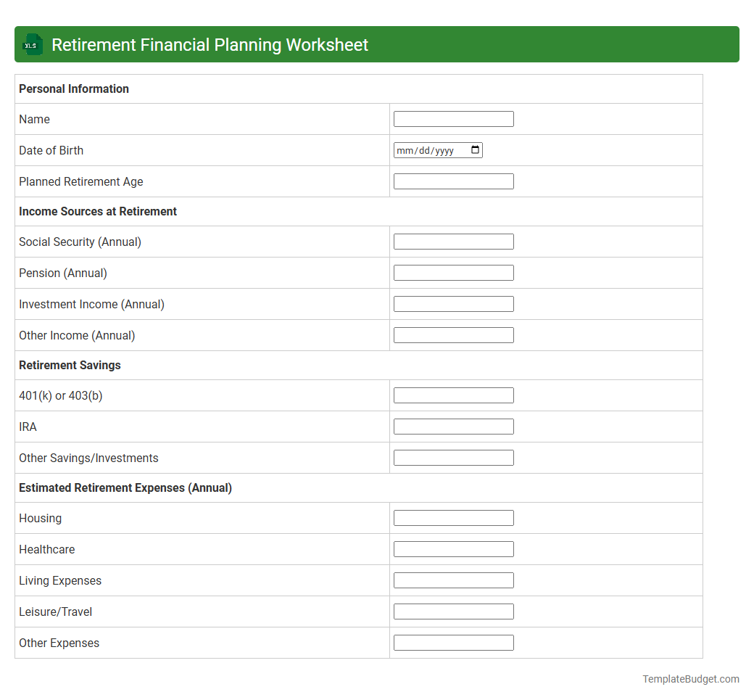Select the Other Income (Annual) input
Viewport: 754px width, 700px height.
[453, 334]
